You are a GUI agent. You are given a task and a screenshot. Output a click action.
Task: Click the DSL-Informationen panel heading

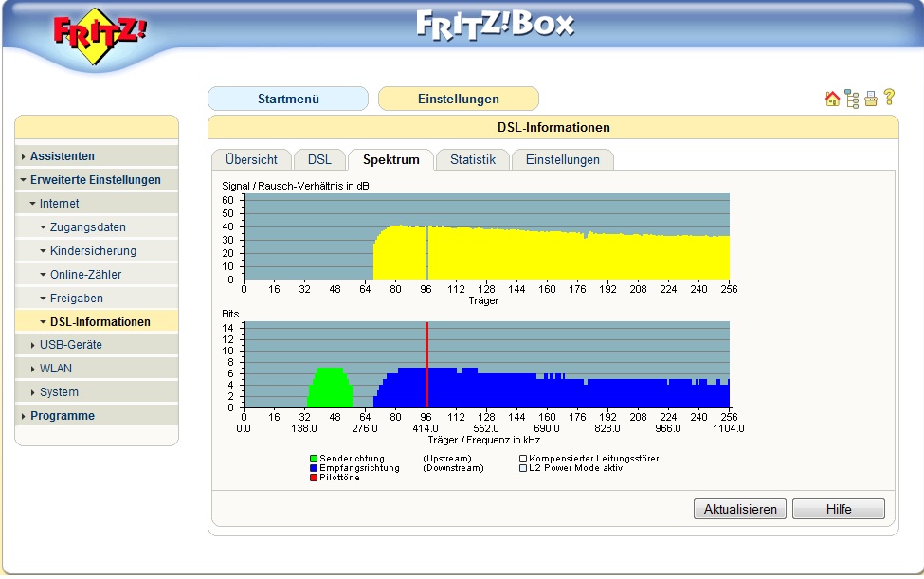553,127
